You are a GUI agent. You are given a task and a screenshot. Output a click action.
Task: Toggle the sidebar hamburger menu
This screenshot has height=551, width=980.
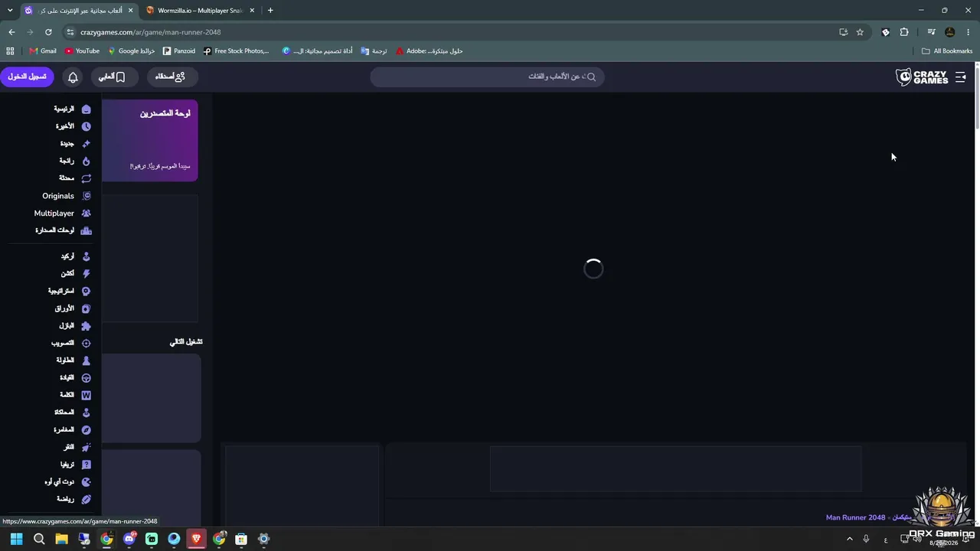[x=961, y=77]
